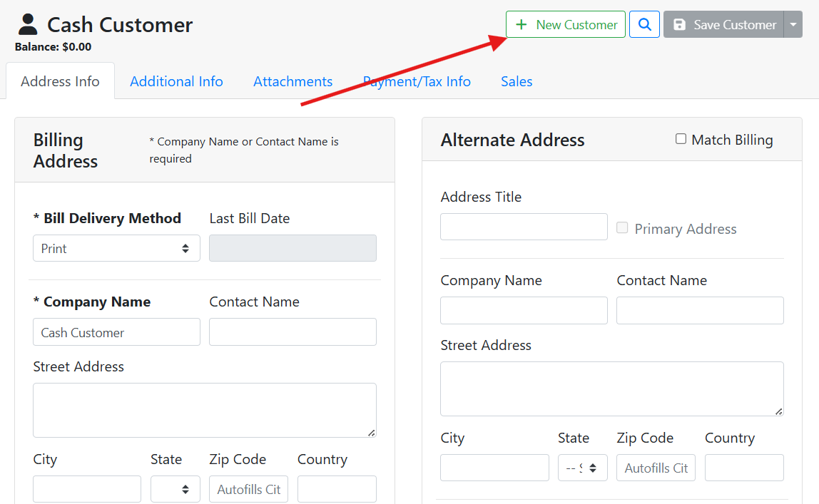The width and height of the screenshot is (819, 504).
Task: Go to the Sales tab
Action: 517,82
